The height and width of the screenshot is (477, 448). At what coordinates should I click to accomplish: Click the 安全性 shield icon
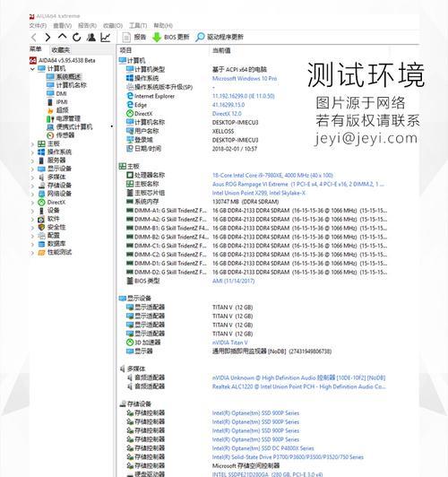point(41,227)
